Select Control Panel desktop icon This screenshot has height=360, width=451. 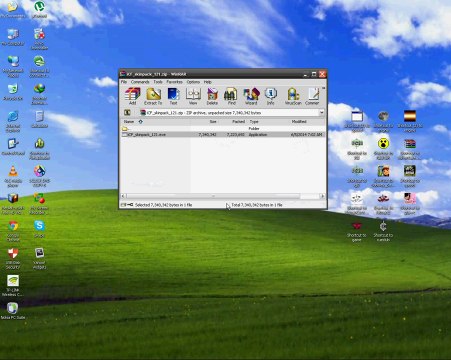coord(13,147)
